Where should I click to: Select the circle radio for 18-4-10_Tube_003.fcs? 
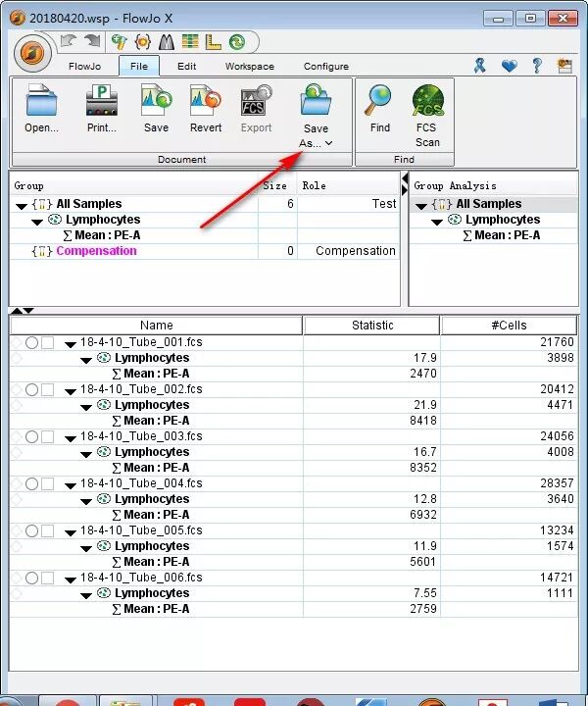pos(31,436)
